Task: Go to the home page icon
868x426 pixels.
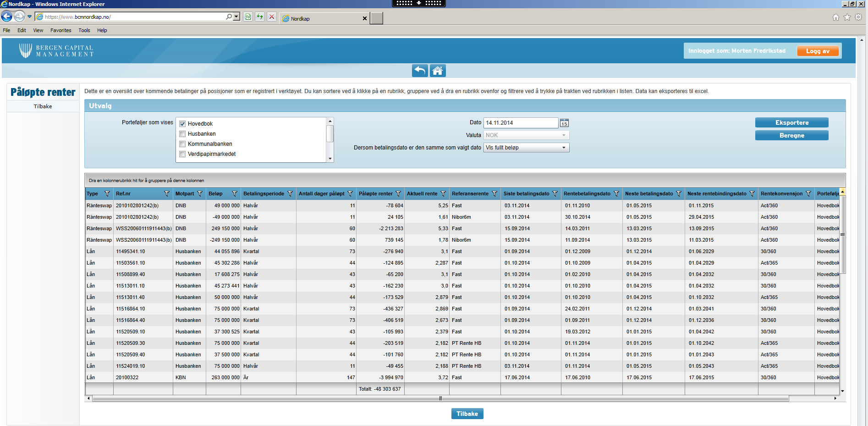Action: point(438,71)
